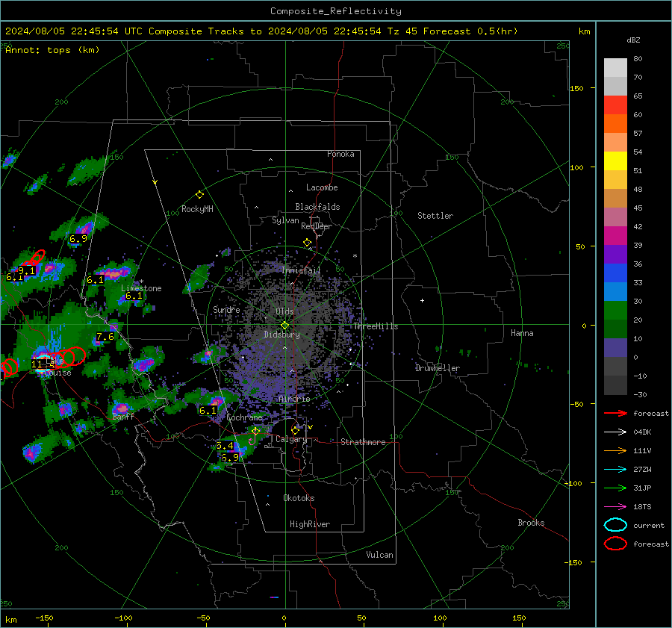Click the Lacombe label
The height and width of the screenshot is (628, 672).
[322, 187]
